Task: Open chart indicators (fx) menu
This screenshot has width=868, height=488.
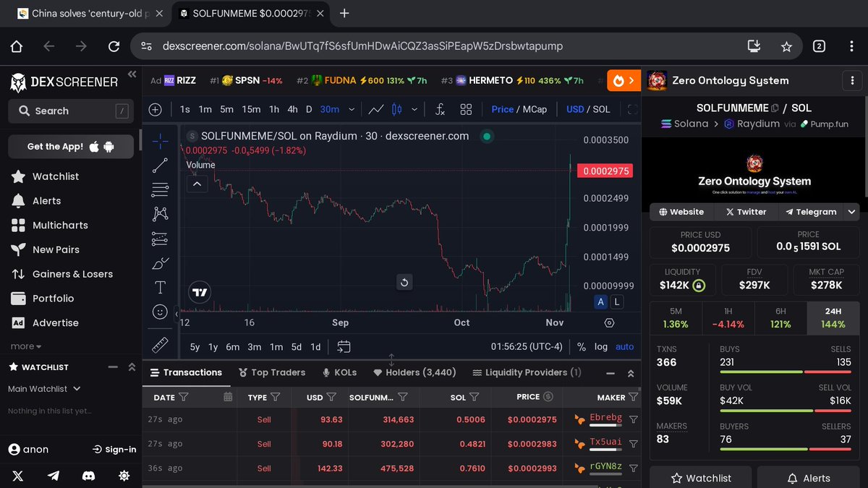Action: 440,109
